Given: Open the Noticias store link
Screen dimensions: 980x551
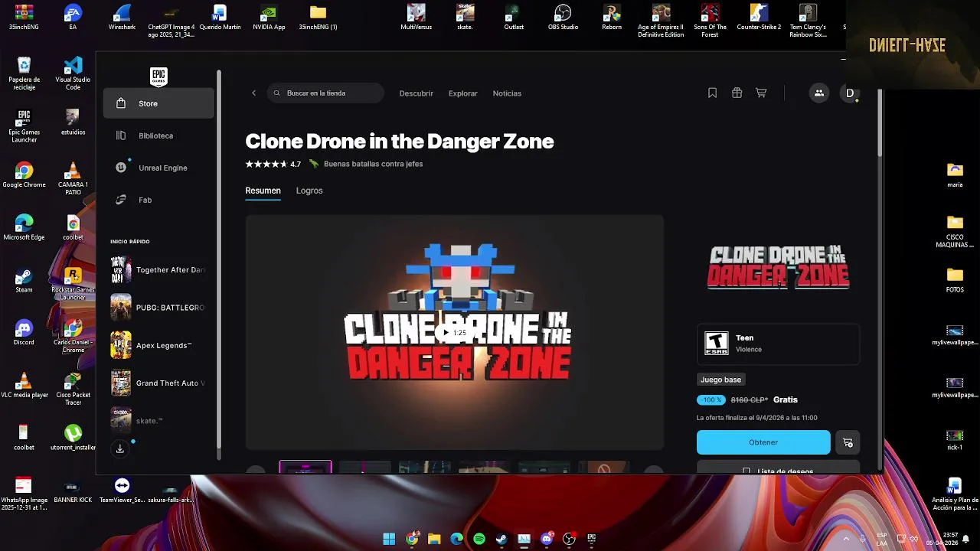Looking at the screenshot, I should (x=507, y=93).
